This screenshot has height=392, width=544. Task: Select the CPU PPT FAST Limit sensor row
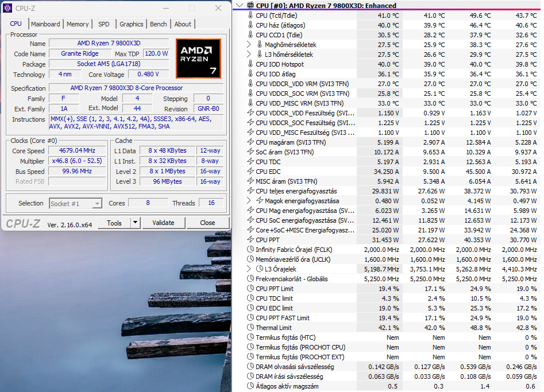tap(387, 317)
